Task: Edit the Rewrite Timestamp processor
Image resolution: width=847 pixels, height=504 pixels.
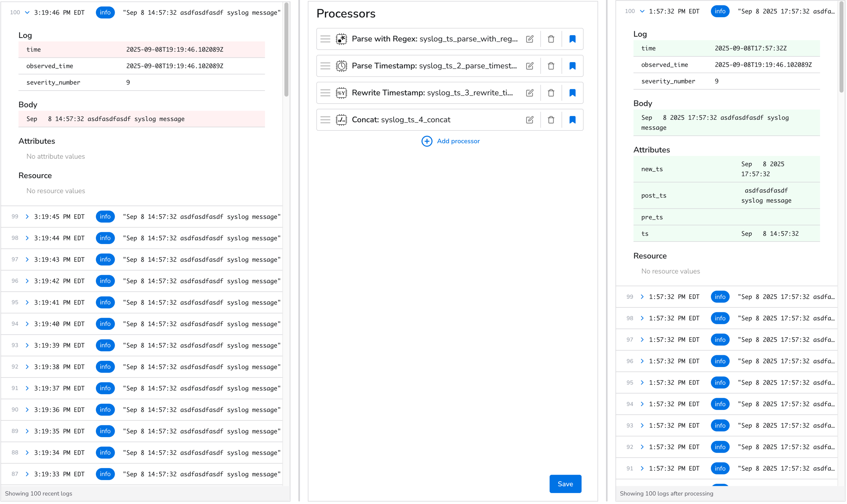Action: click(530, 93)
